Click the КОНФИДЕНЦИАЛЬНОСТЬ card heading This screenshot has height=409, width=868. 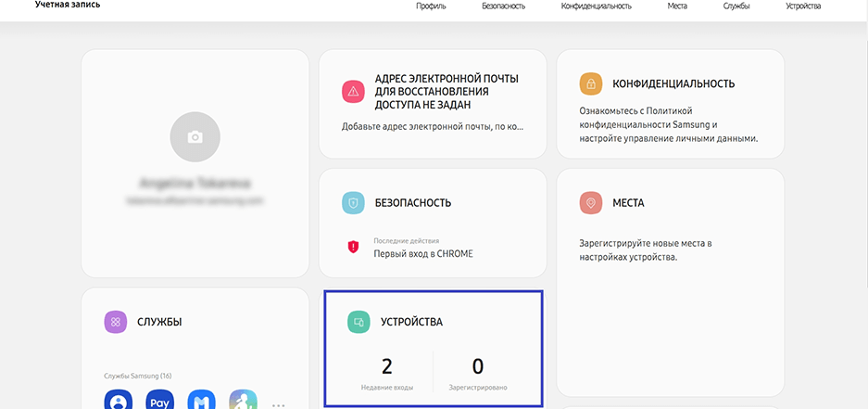673,83
